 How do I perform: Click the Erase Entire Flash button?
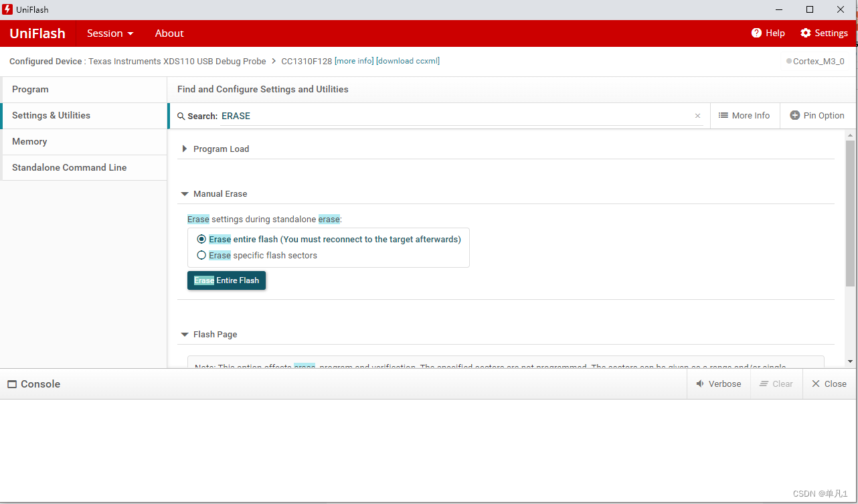coord(226,280)
